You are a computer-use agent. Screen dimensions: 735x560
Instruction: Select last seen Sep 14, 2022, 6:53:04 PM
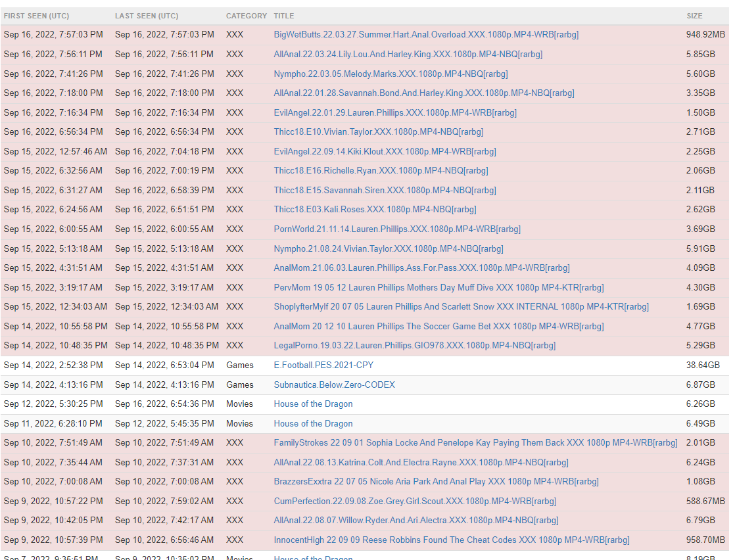(164, 365)
